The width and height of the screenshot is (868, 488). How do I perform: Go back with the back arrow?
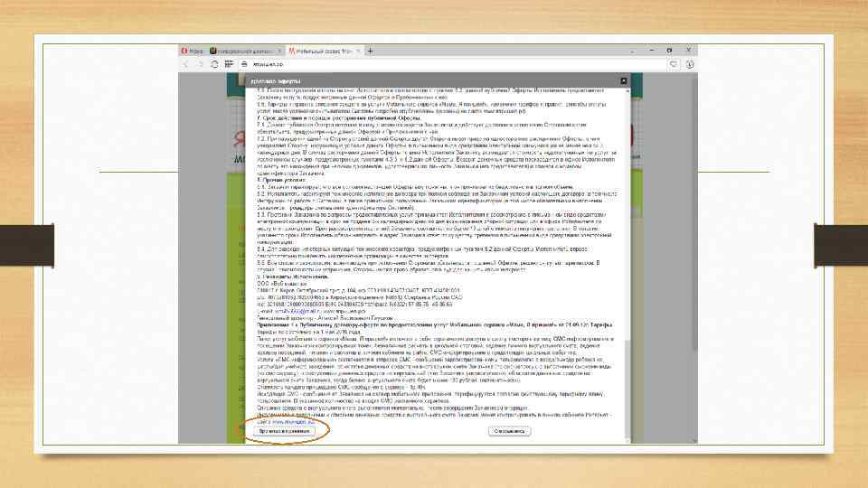point(186,65)
